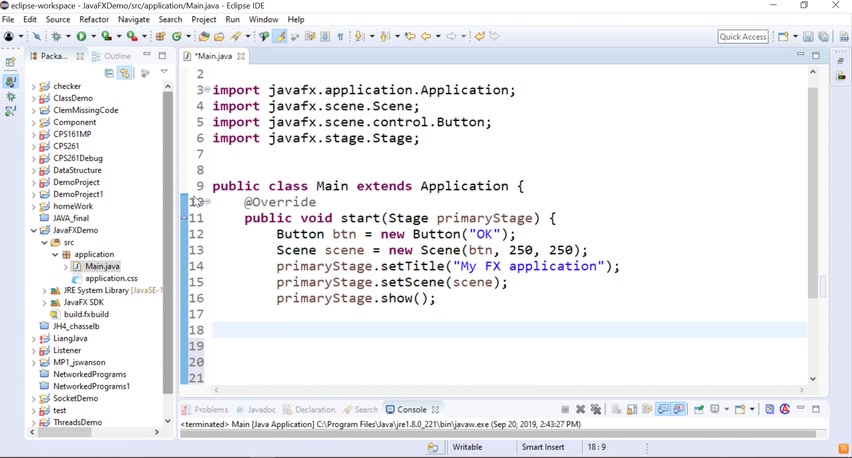The width and height of the screenshot is (852, 458).
Task: Toggle Word Wrap in Console toolbar
Action: click(647, 409)
